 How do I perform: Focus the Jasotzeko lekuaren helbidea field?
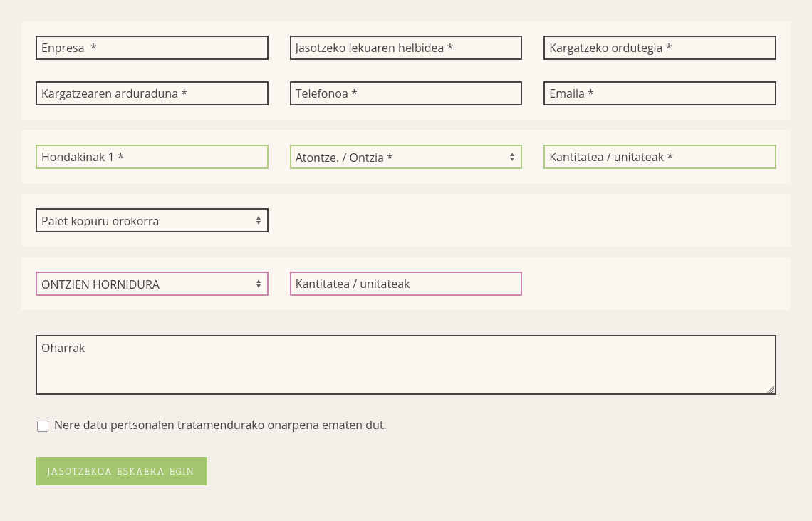tap(405, 48)
